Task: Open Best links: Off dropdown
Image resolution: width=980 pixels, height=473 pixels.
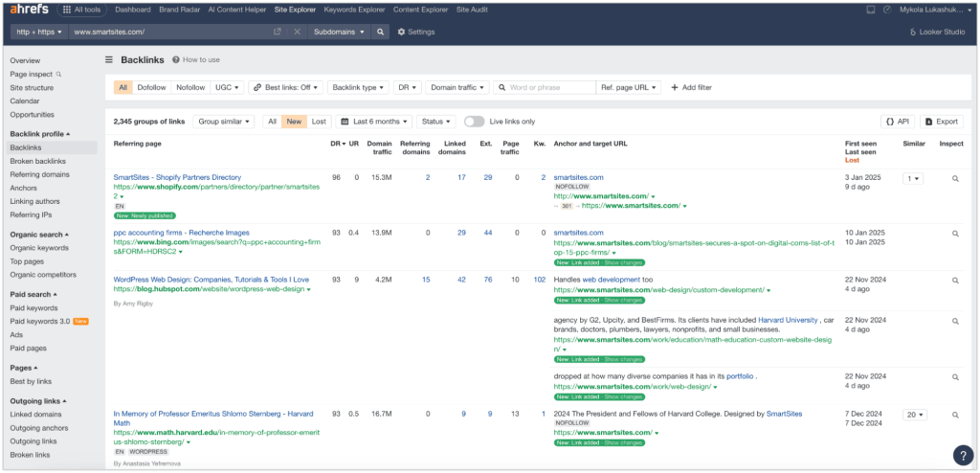Action: pos(285,87)
